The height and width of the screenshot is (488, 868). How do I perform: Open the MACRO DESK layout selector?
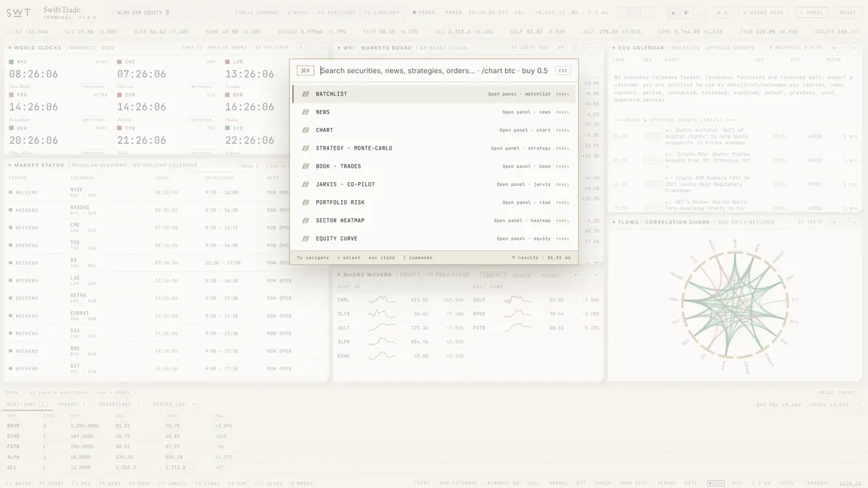pyautogui.click(x=763, y=12)
